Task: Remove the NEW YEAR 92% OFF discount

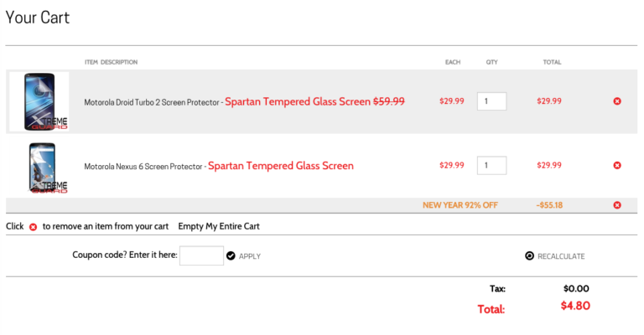Action: pyautogui.click(x=617, y=205)
